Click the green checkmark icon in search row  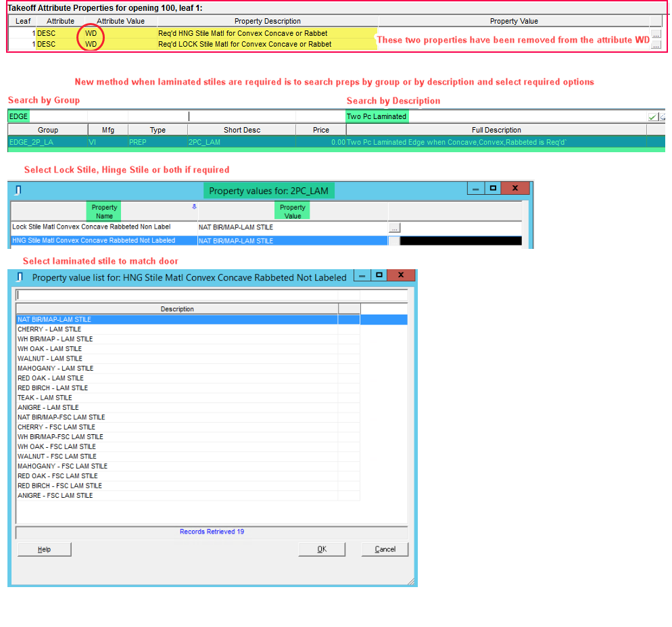(652, 117)
